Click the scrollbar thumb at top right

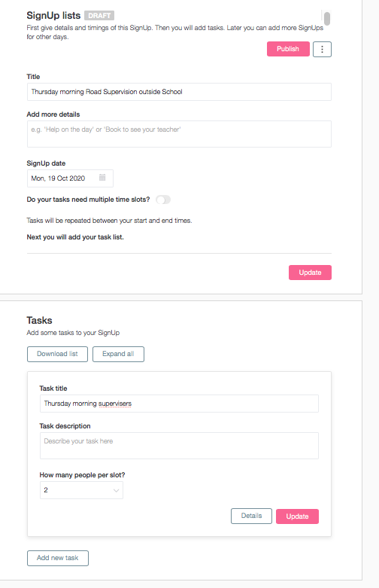click(327, 18)
